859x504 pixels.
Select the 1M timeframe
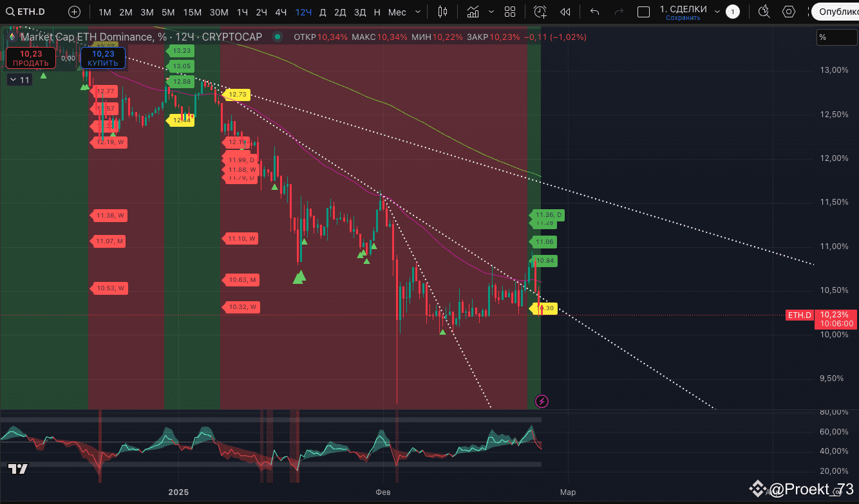click(105, 12)
